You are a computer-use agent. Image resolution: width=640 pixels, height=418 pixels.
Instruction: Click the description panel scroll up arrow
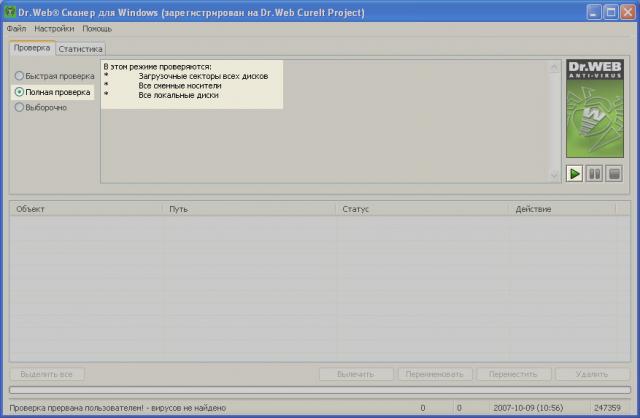554,67
